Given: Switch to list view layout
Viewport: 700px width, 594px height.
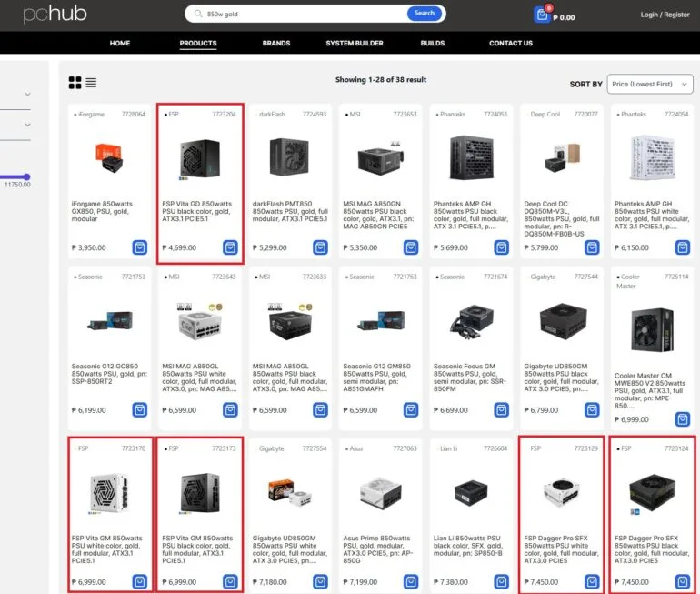Looking at the screenshot, I should coord(91,83).
